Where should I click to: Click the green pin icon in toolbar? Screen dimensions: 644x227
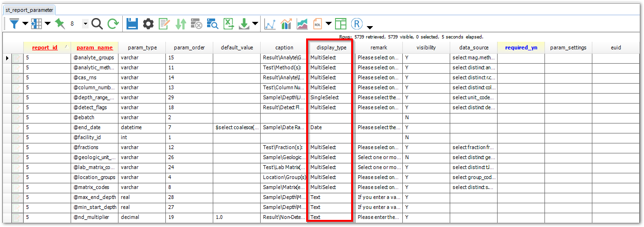point(60,23)
